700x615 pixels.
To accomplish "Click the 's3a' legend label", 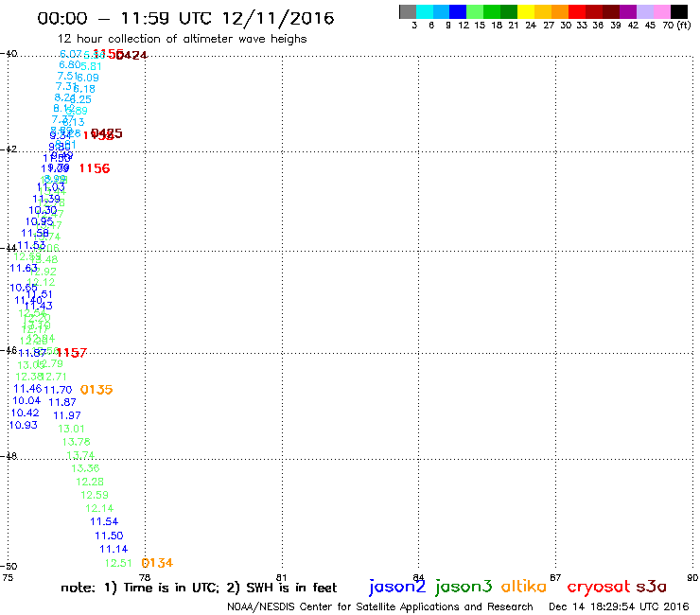I will tap(651, 587).
